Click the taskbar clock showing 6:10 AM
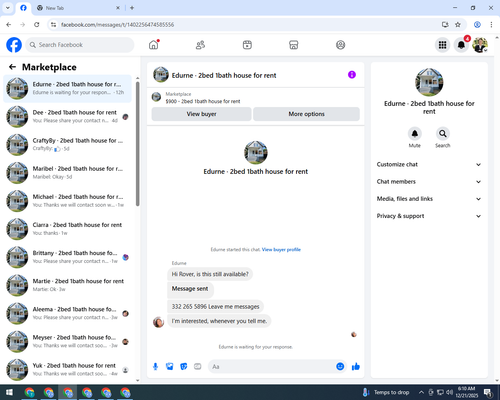Screen dimensions: 500x400 coord(466,392)
